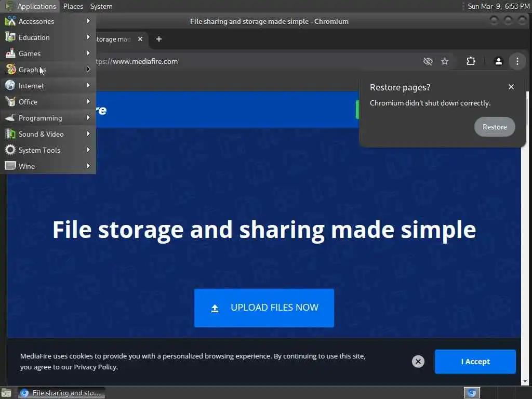Click the Internet globe icon
532x399 pixels.
[10, 85]
